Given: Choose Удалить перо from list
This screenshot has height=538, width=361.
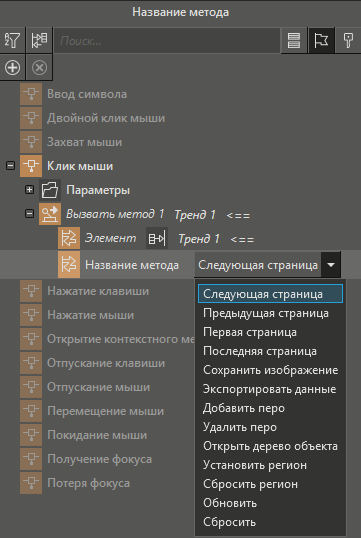Looking at the screenshot, I should coord(270,427).
